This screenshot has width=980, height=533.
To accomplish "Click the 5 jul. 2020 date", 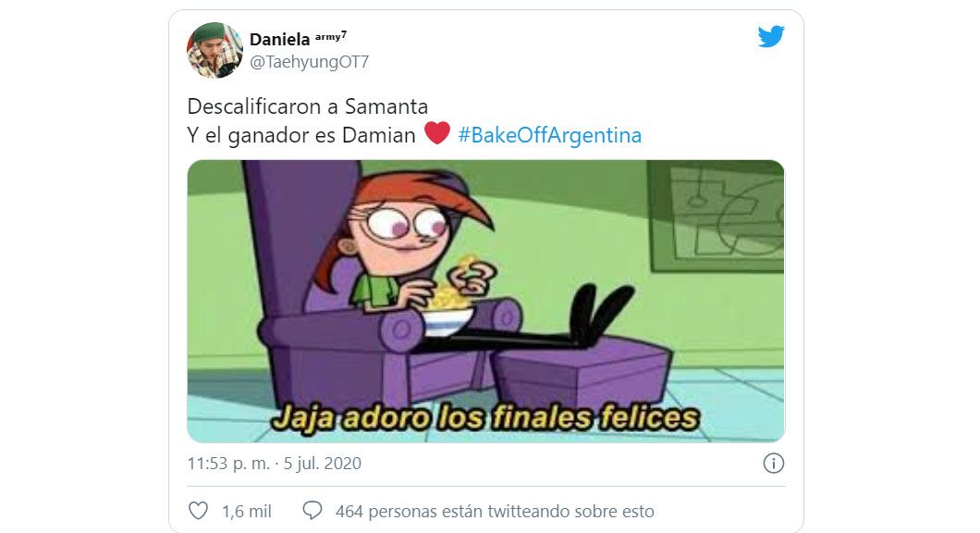I will tap(323, 464).
